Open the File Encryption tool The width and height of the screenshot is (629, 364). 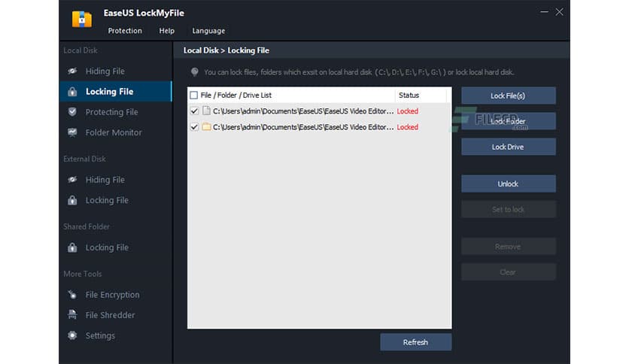(116, 295)
